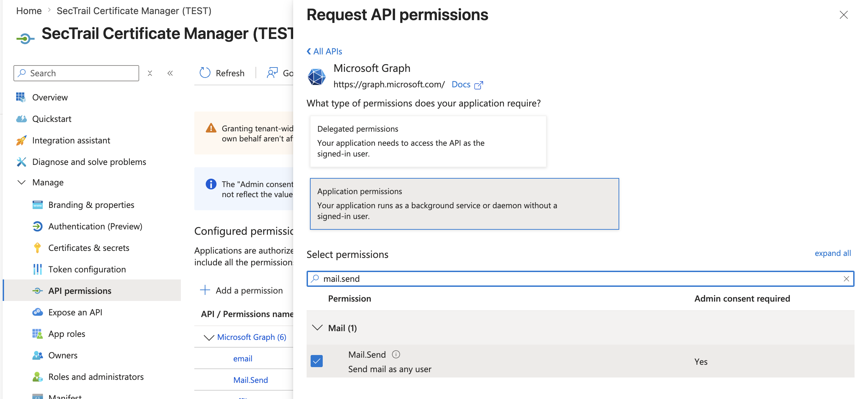Click the Token configuration bars icon

click(x=37, y=269)
